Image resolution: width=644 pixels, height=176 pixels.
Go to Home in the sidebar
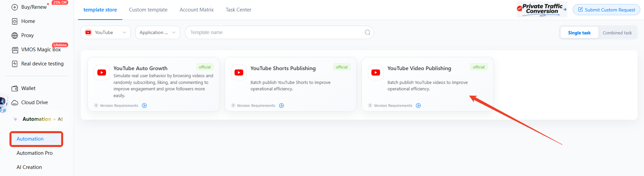click(28, 21)
